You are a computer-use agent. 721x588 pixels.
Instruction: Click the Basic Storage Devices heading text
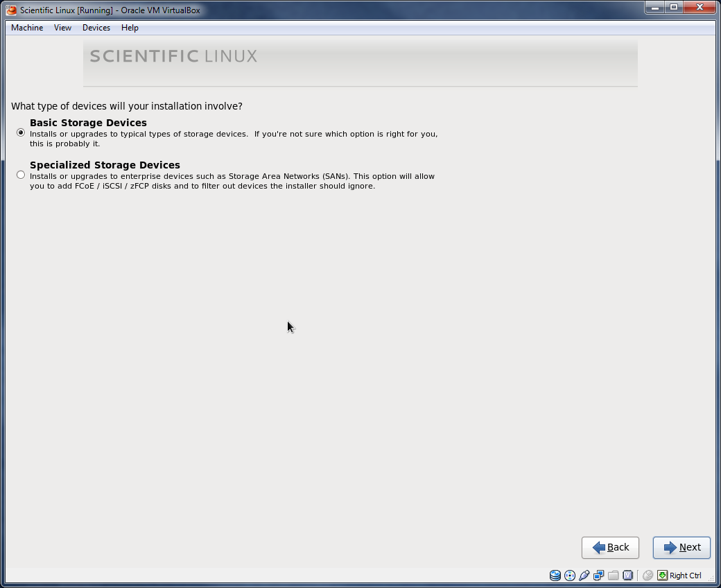coord(88,123)
